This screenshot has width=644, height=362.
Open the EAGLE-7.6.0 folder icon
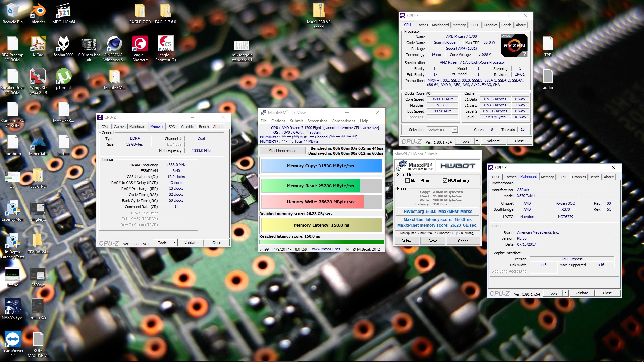pyautogui.click(x=165, y=14)
